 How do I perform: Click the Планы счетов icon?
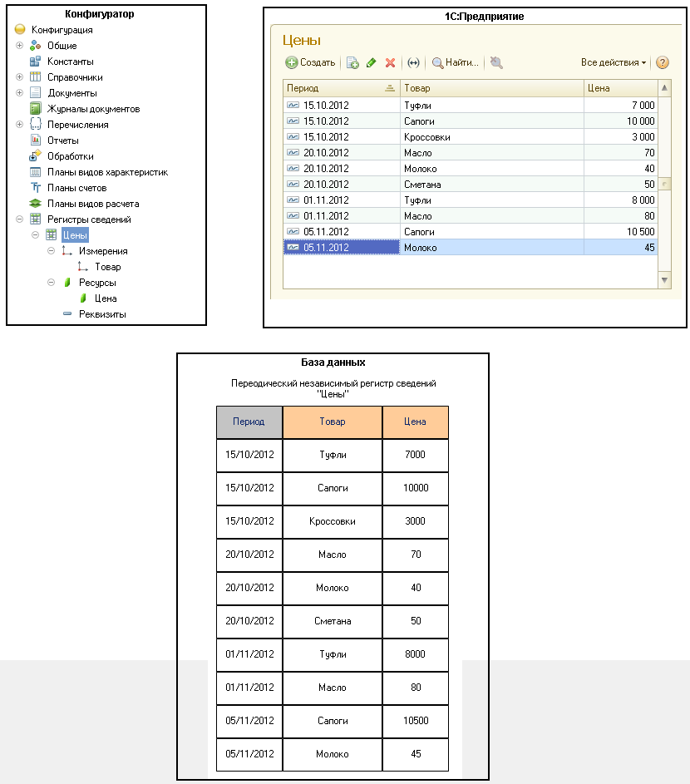click(35, 188)
